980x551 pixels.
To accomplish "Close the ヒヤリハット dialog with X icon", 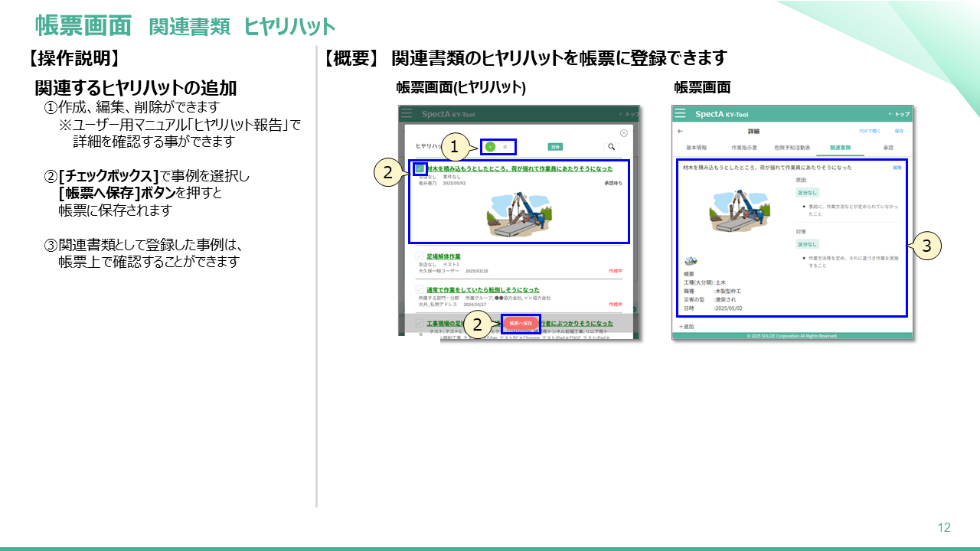I will [624, 133].
